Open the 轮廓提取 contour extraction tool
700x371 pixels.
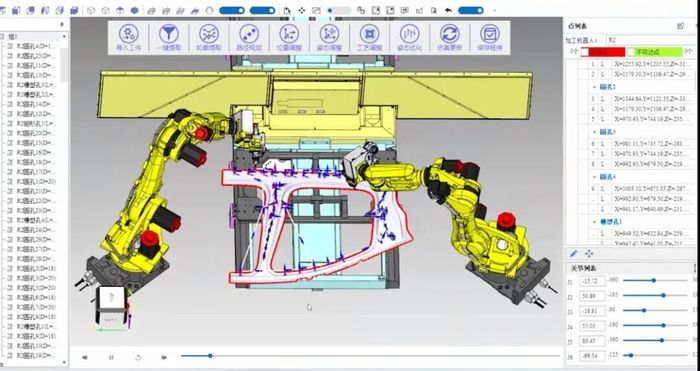(208, 38)
